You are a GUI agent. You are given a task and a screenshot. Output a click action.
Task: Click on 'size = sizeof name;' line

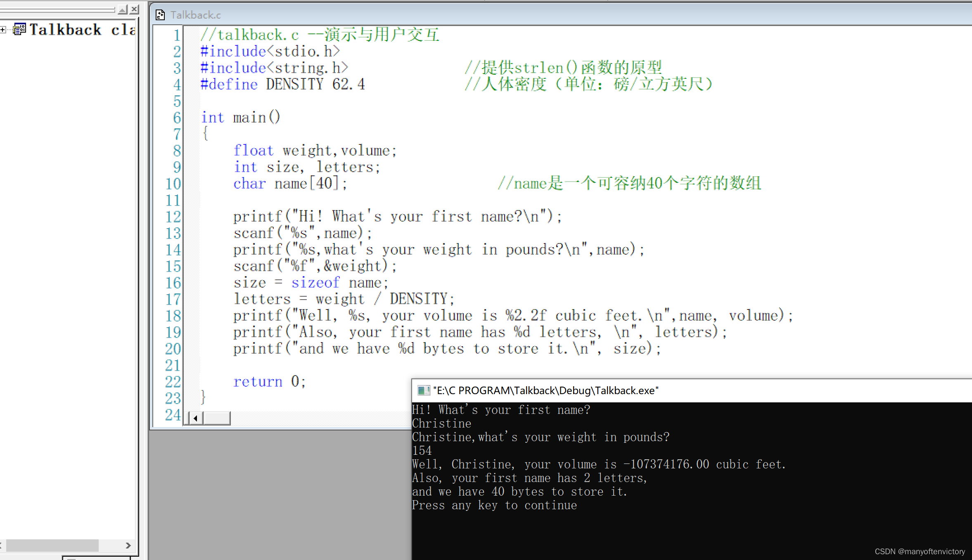pos(311,283)
